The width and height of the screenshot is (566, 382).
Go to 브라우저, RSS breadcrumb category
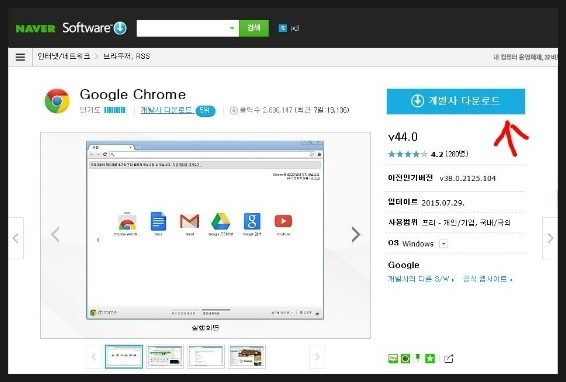point(127,56)
